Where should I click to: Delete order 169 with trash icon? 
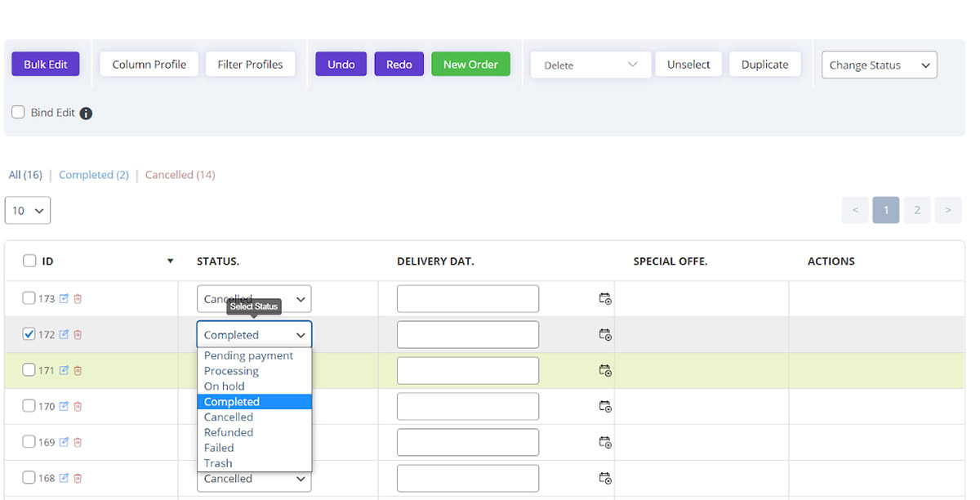coord(78,443)
